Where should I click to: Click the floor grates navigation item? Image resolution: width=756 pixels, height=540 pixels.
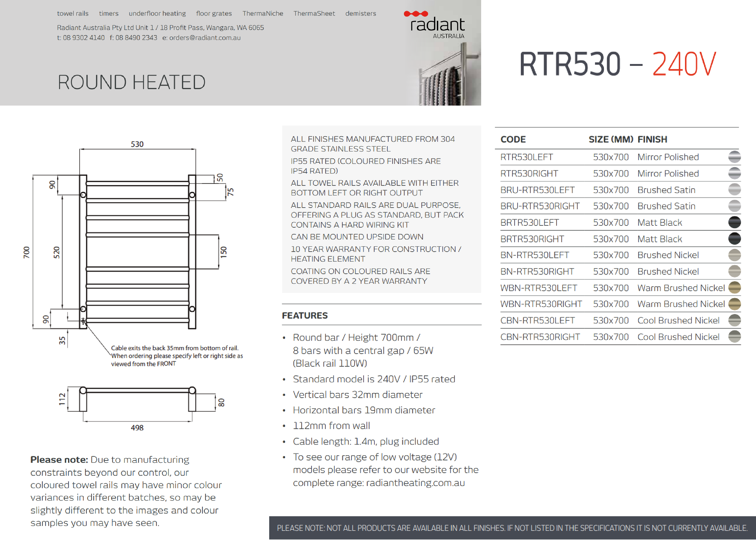click(214, 13)
